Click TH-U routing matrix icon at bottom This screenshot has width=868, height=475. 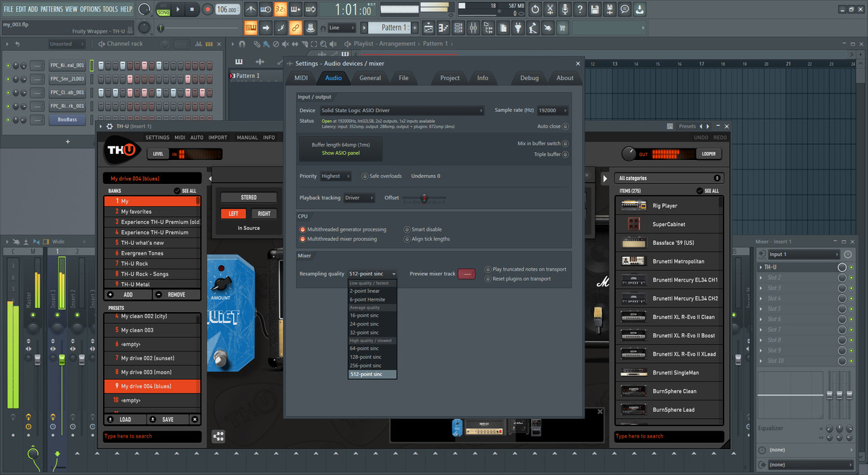(x=218, y=436)
